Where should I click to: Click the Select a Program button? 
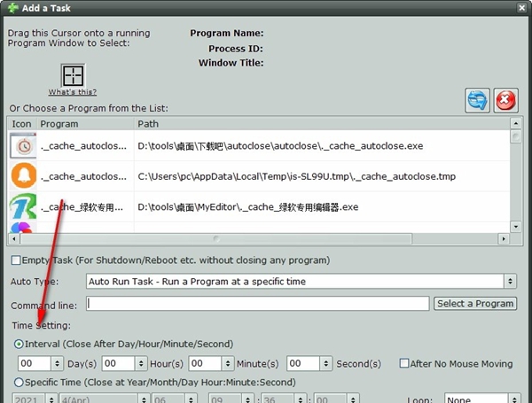pos(475,304)
